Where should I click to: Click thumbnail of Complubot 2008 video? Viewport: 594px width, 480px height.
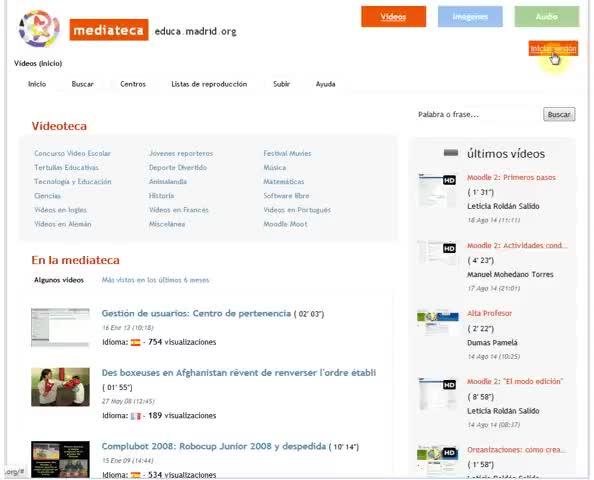pos(61,460)
